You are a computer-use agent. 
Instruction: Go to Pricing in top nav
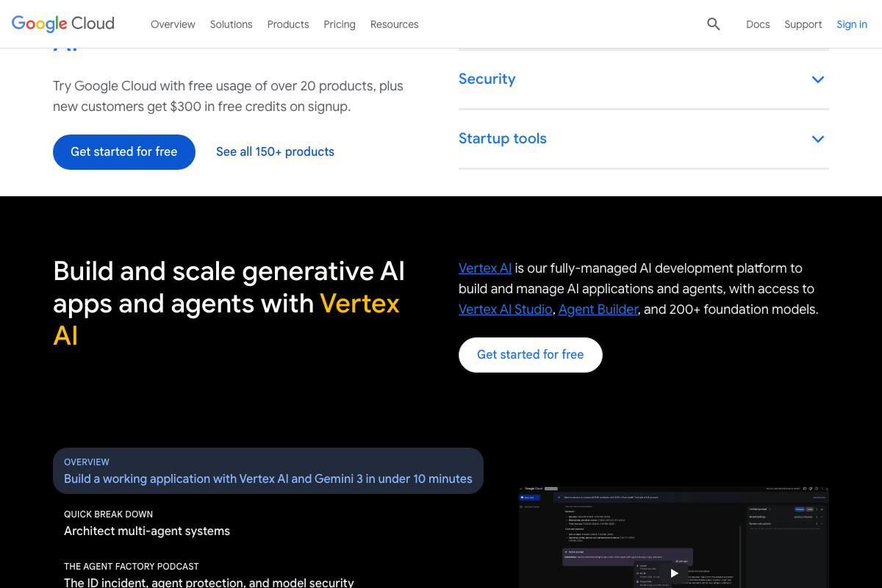click(340, 24)
